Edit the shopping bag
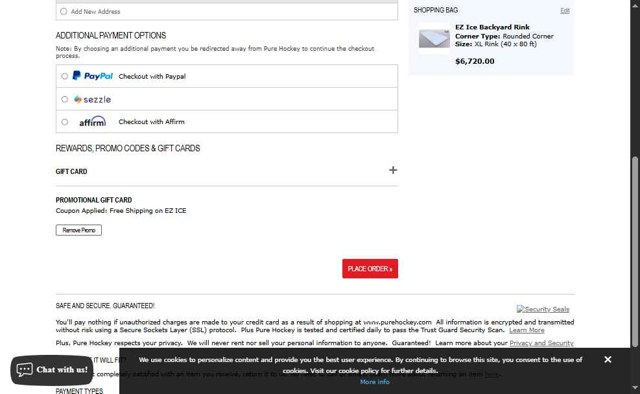This screenshot has height=394, width=640. pyautogui.click(x=565, y=11)
